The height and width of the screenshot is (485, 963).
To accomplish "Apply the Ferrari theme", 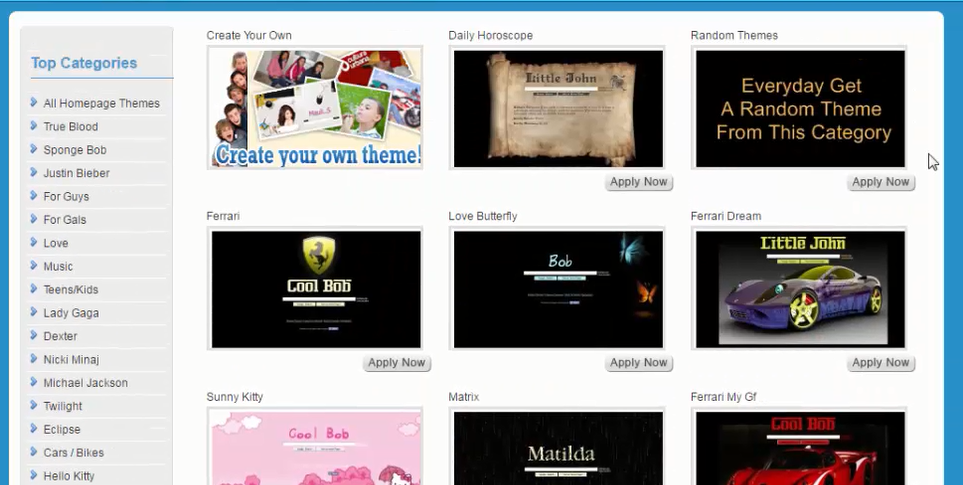I will tap(397, 363).
